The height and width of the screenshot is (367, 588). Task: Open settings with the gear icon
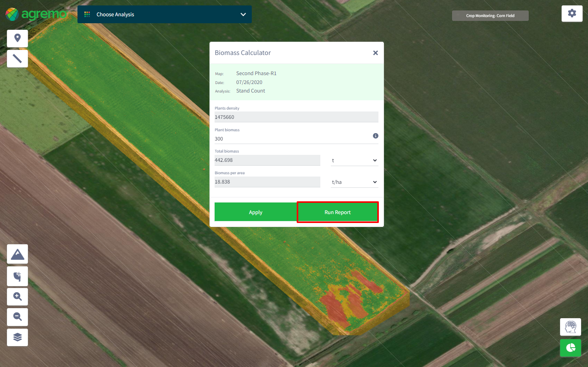[x=572, y=14]
